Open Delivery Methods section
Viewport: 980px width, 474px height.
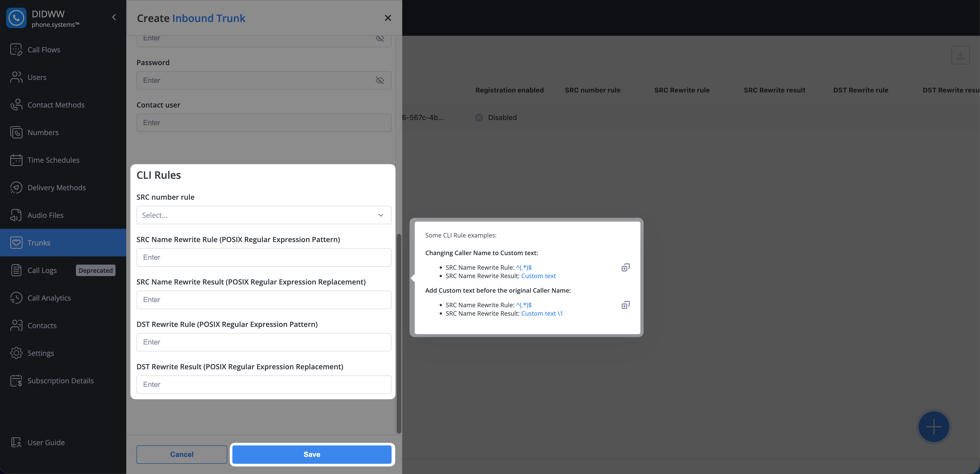(56, 188)
